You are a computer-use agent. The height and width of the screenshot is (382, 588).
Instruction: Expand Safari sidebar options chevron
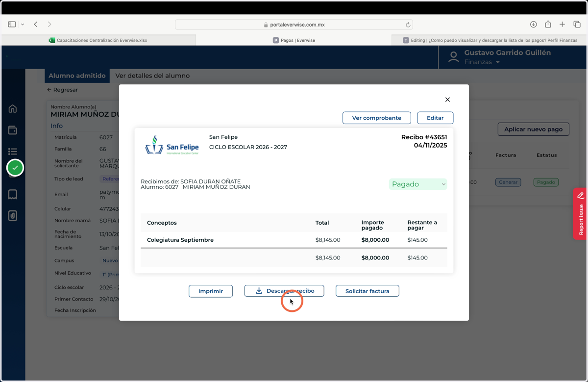pos(23,25)
